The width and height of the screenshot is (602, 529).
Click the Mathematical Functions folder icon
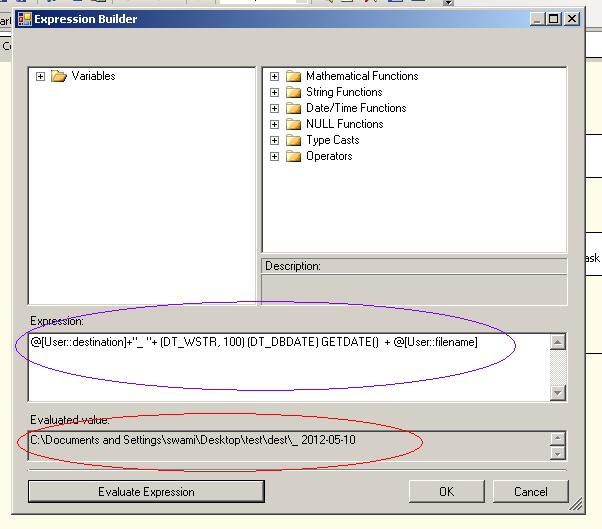click(x=293, y=76)
